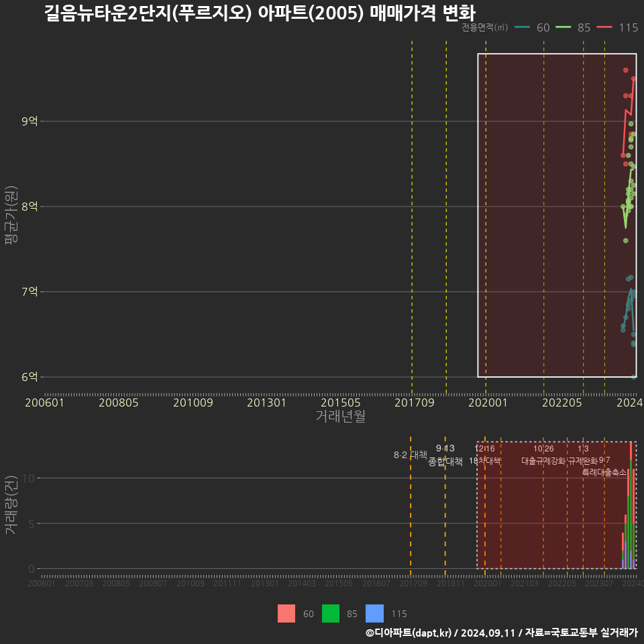Image resolution: width=644 pixels, height=644 pixels.
Task: Click the 7억 y-axis label
Action: [x=30, y=292]
